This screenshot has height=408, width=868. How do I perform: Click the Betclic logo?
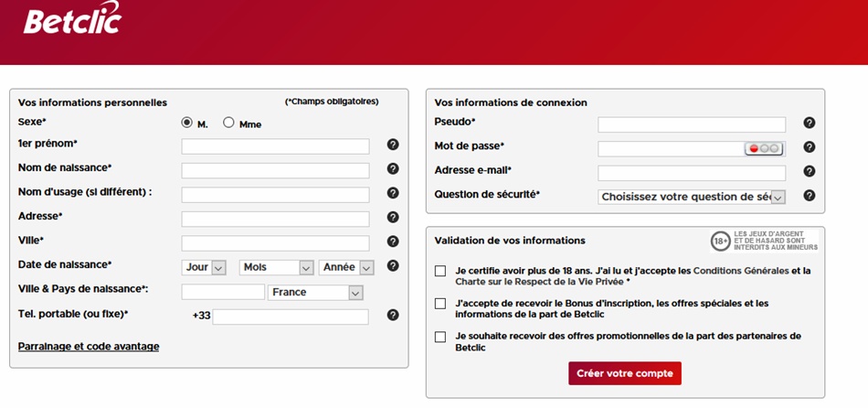(72, 18)
